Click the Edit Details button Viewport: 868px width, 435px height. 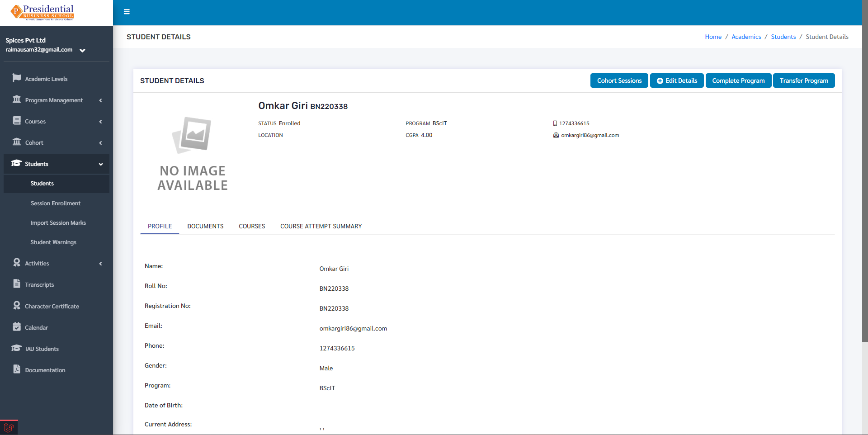point(677,80)
